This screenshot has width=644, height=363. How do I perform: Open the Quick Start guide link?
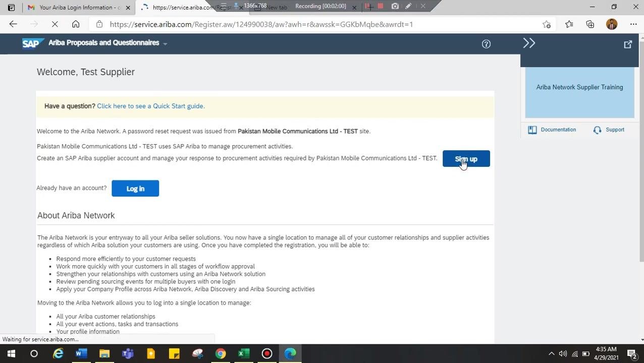click(150, 106)
